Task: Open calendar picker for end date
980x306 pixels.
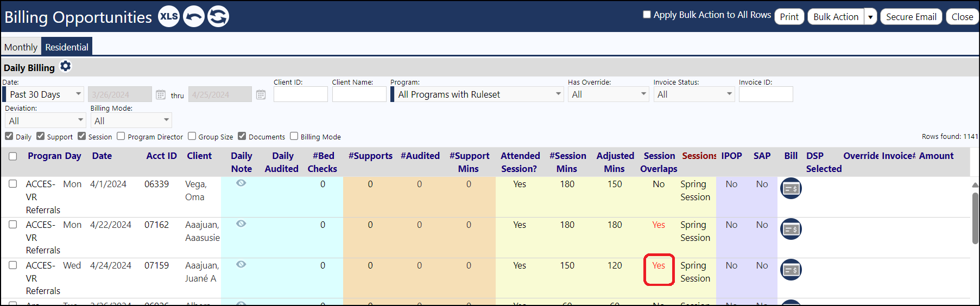Action: (261, 94)
